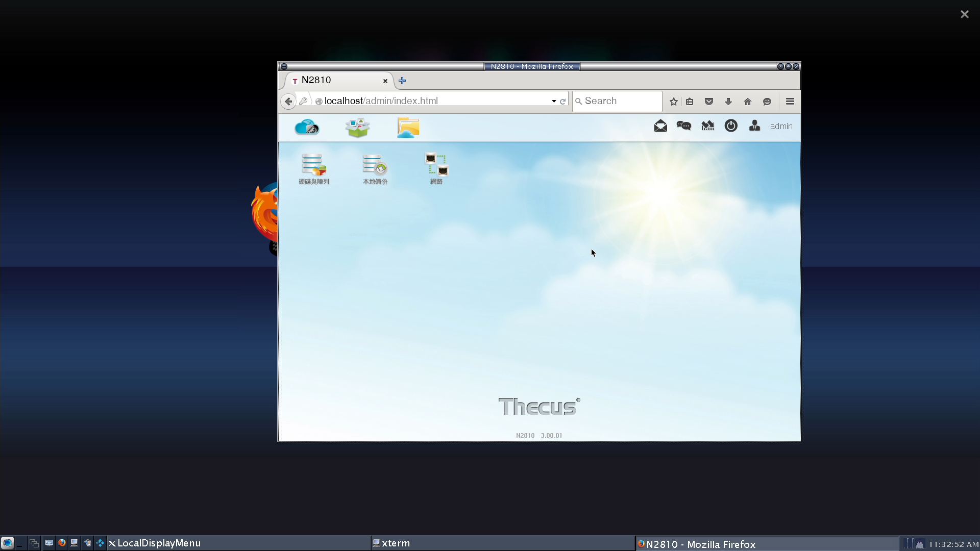The height and width of the screenshot is (551, 980).
Task: Save page to Pocket icon
Action: click(x=709, y=102)
